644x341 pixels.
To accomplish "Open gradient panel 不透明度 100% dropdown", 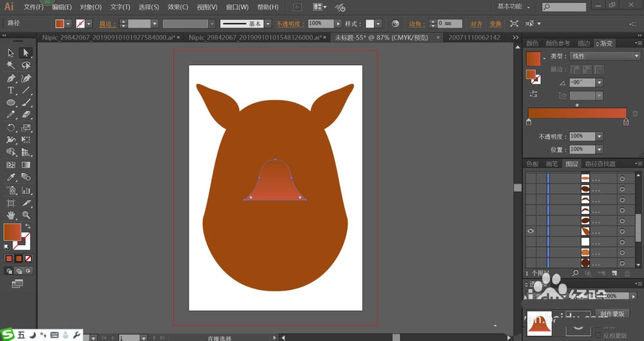I will [600, 136].
